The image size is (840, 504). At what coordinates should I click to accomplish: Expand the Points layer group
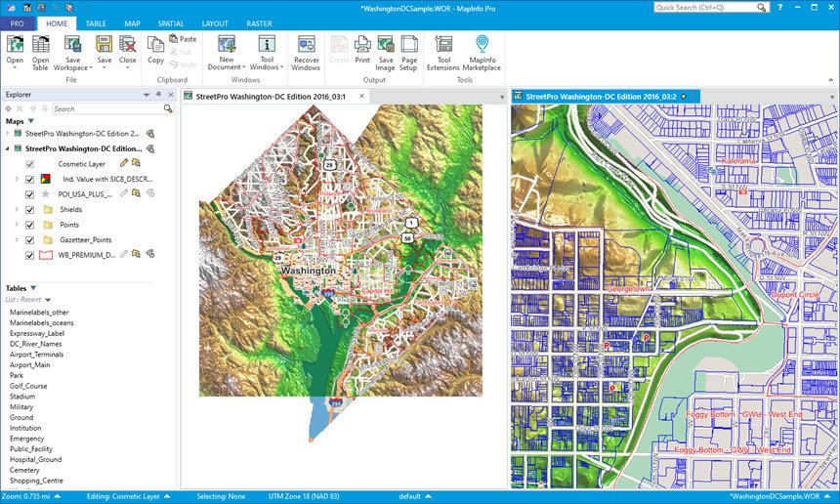17,225
